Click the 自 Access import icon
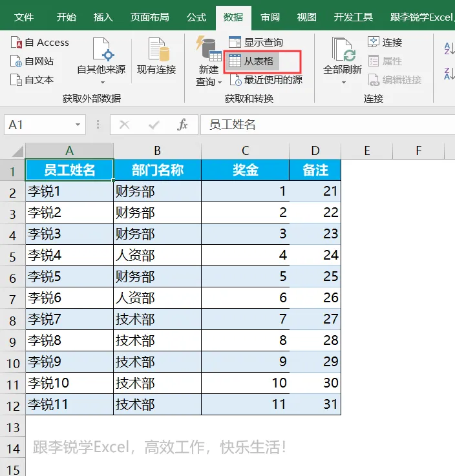This screenshot has width=455, height=476. (16, 43)
